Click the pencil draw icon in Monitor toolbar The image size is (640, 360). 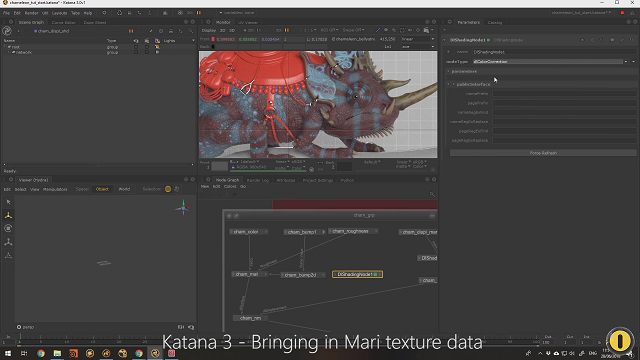coord(378,30)
